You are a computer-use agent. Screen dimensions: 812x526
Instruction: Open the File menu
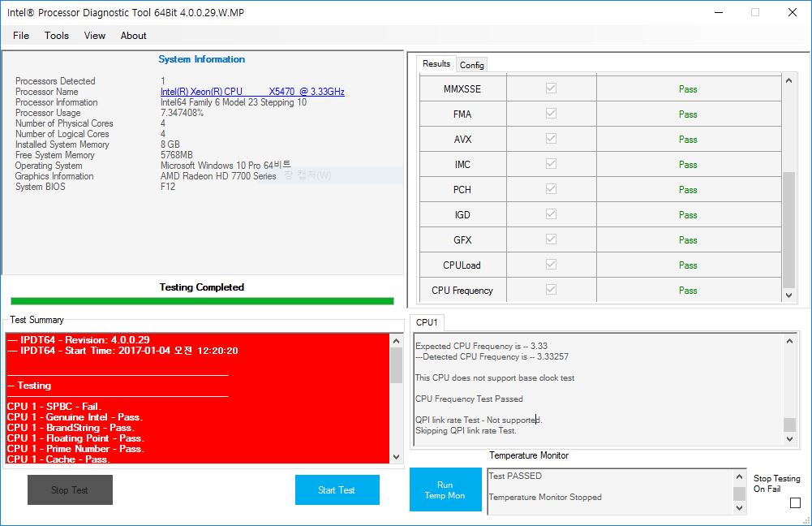point(21,35)
